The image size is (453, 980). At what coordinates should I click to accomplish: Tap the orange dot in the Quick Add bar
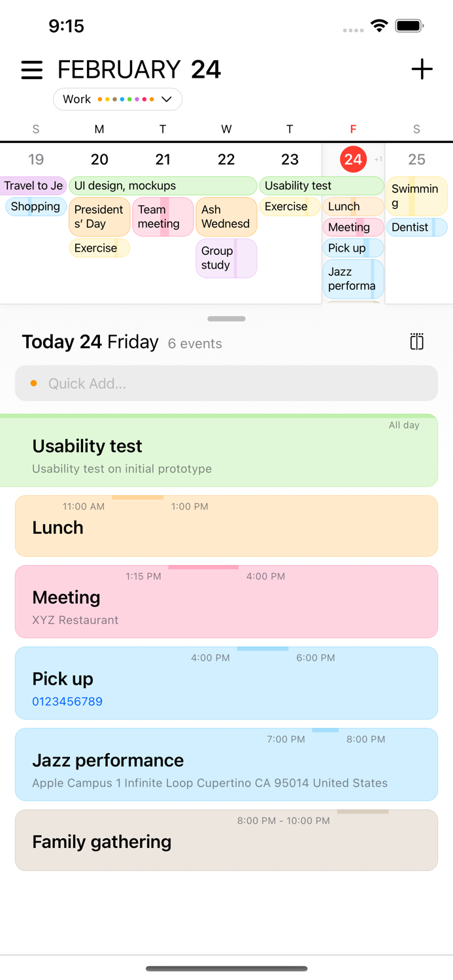pyautogui.click(x=35, y=384)
